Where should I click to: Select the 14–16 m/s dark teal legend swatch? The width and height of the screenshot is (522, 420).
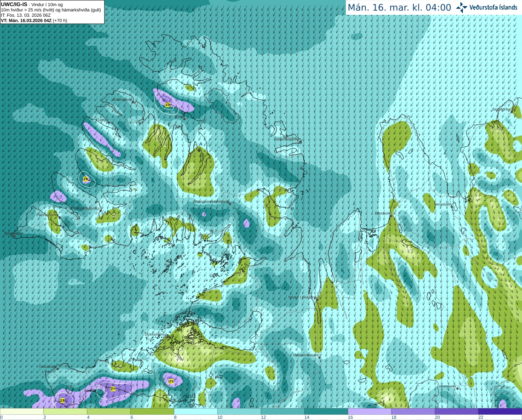tap(326, 411)
